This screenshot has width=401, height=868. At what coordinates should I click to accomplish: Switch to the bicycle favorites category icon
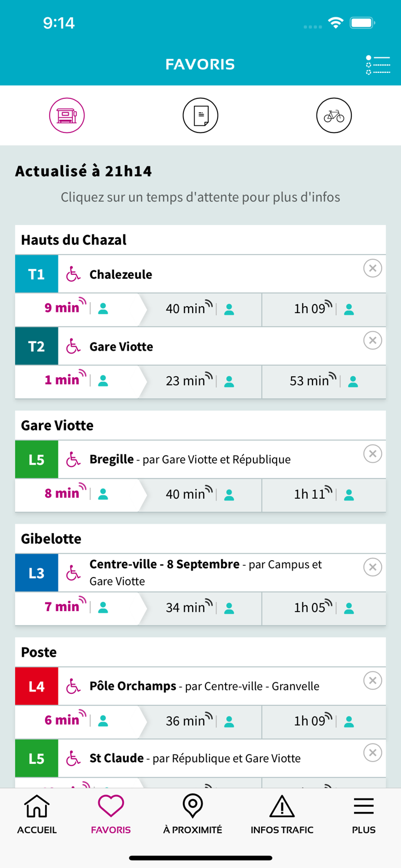[x=334, y=115]
